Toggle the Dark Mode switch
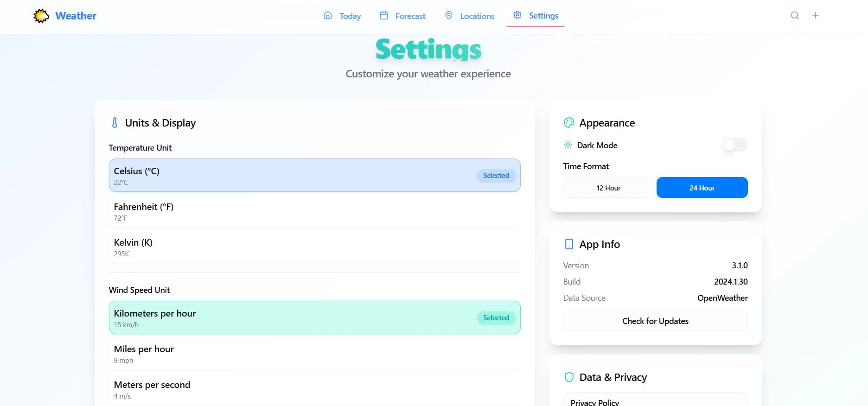Viewport: 868px width, 406px height. (x=735, y=145)
